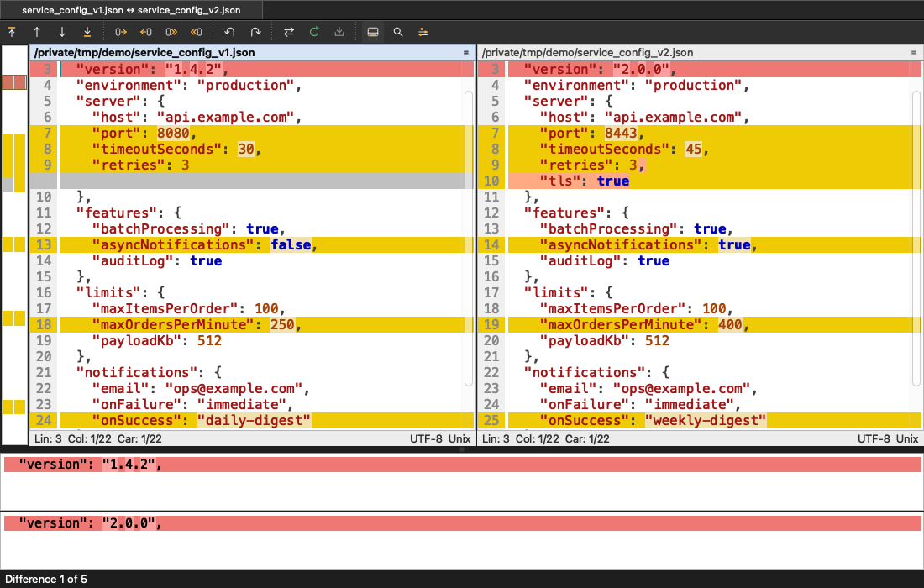Click the left pane vertical scrollbar
The width and height of the screenshot is (924, 588).
pos(469,238)
